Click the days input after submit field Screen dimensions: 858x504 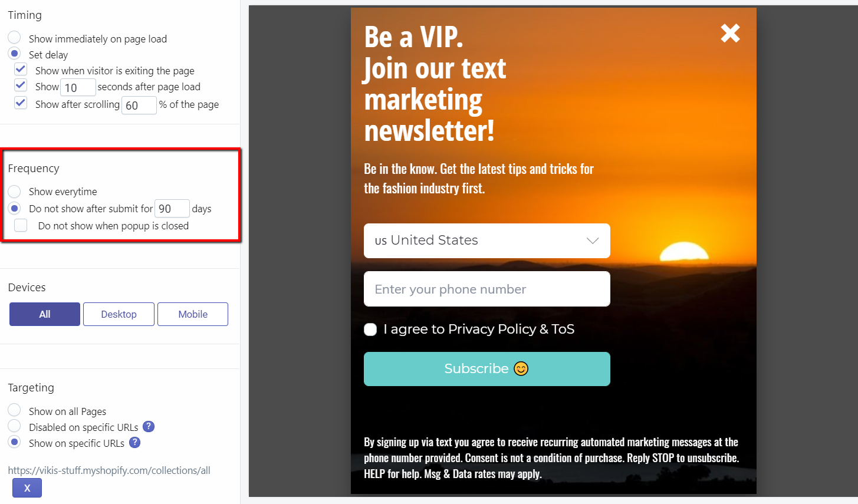[172, 209]
